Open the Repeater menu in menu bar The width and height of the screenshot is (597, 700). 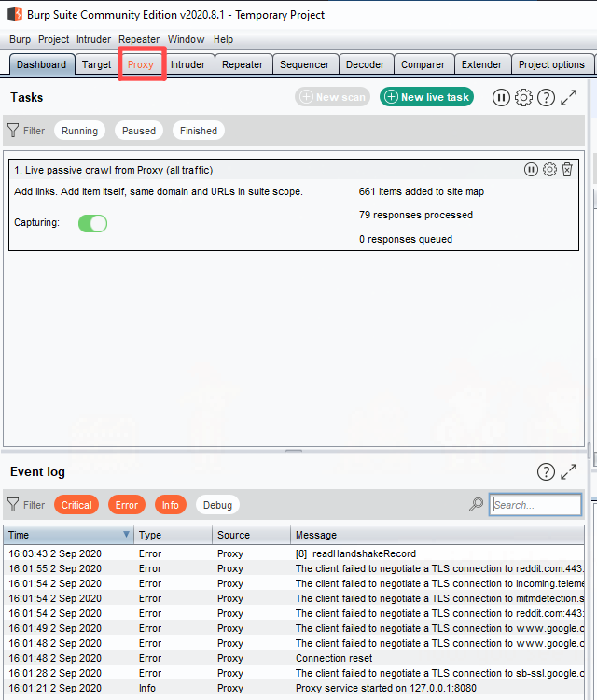[x=139, y=39]
